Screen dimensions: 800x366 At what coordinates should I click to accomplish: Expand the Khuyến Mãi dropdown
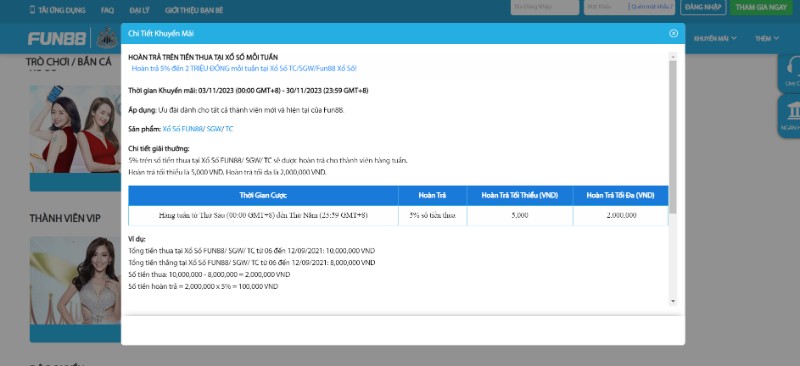coord(715,38)
